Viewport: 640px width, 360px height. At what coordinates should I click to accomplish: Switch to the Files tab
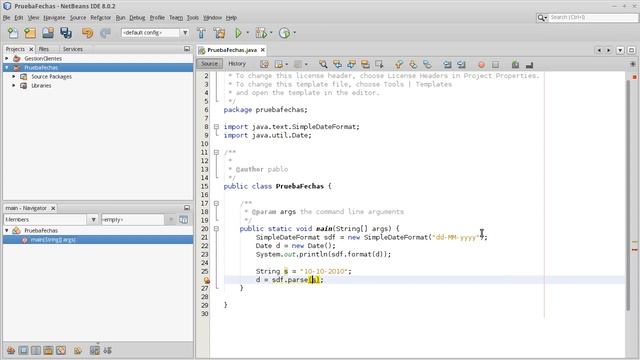[44, 49]
